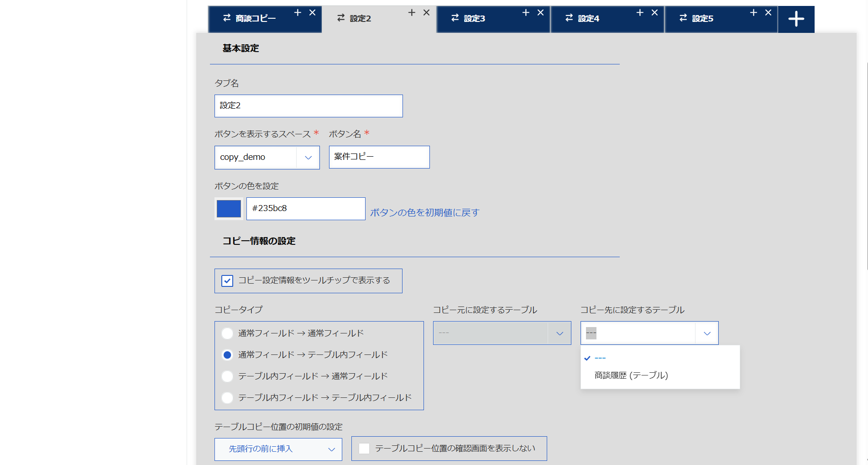The image size is (868, 465).
Task: Click the plus icon on 商談コピー tab
Action: pos(298,13)
